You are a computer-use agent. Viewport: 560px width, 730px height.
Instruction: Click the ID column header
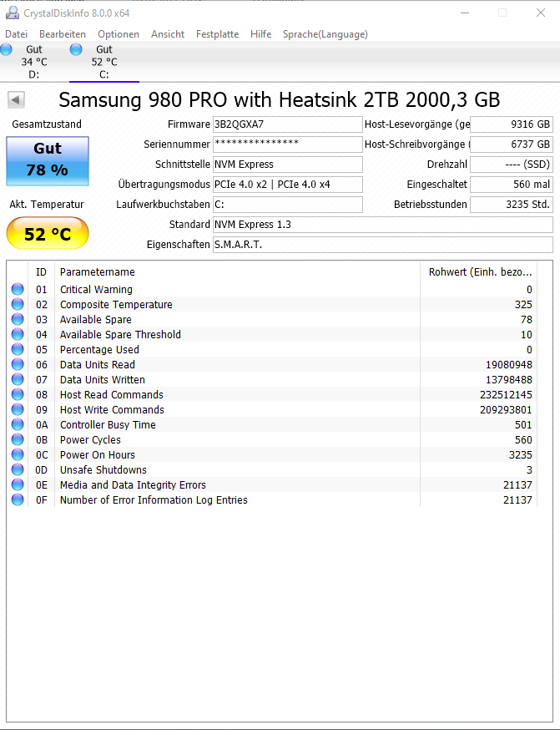(42, 272)
